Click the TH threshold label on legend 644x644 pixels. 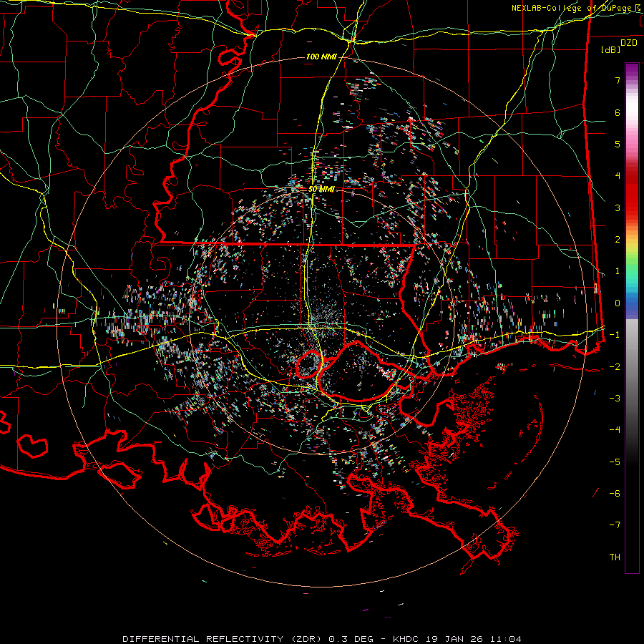pyautogui.click(x=615, y=557)
